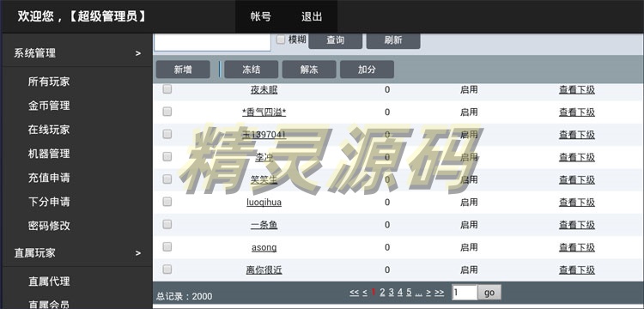The image size is (644, 309).
Task: Enable the 模糊 fuzzy search checkbox
Action: click(281, 39)
